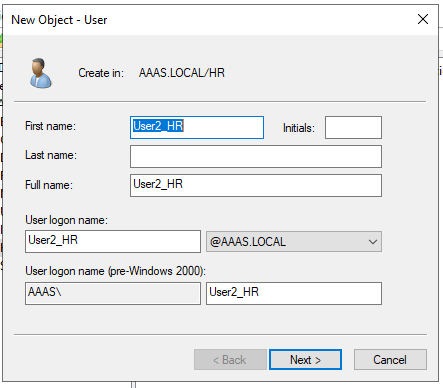Click the 'Full name:' label
443x388 pixels.
point(49,185)
